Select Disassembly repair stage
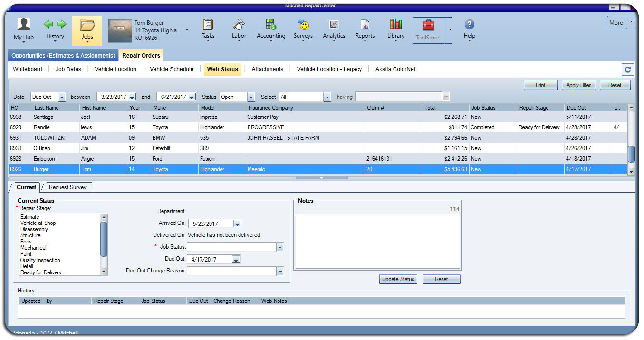The height and width of the screenshot is (340, 644). click(x=34, y=229)
